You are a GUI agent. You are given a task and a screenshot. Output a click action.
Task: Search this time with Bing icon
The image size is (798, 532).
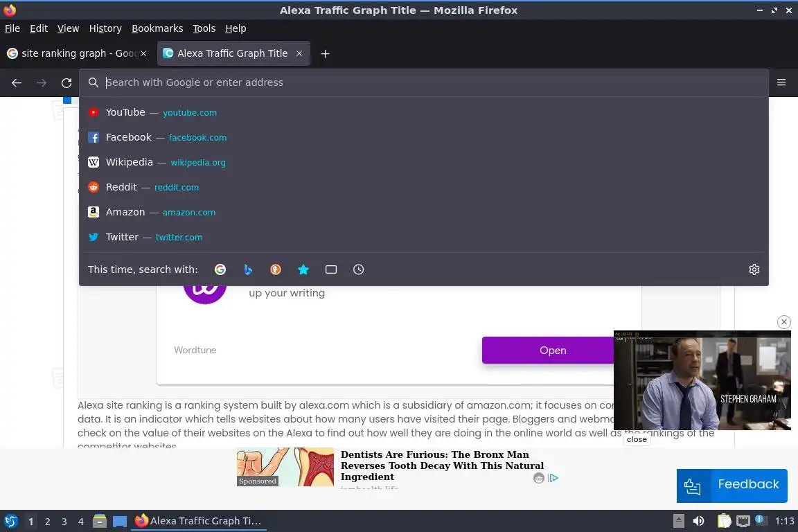(248, 269)
